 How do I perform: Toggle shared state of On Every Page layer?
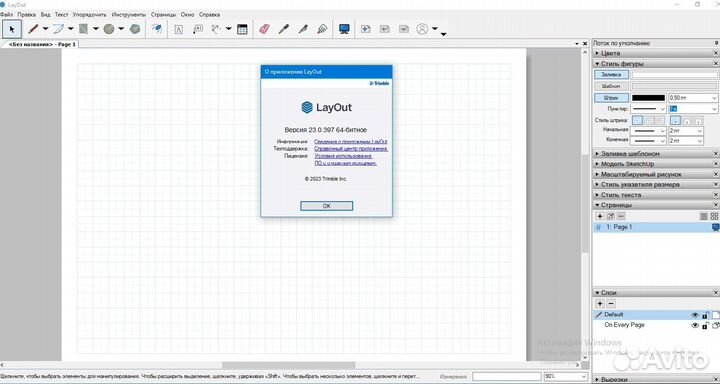pos(715,326)
